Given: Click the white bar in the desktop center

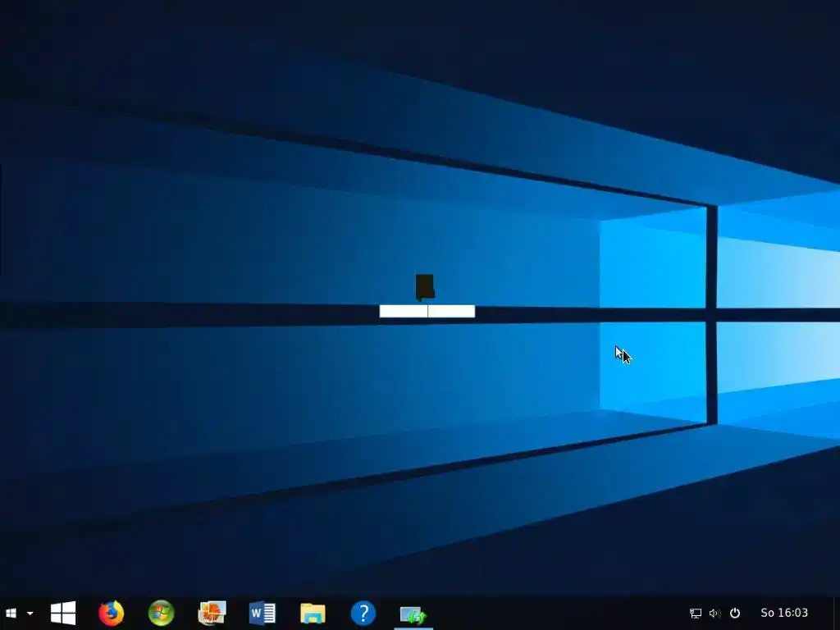Looking at the screenshot, I should click(427, 311).
